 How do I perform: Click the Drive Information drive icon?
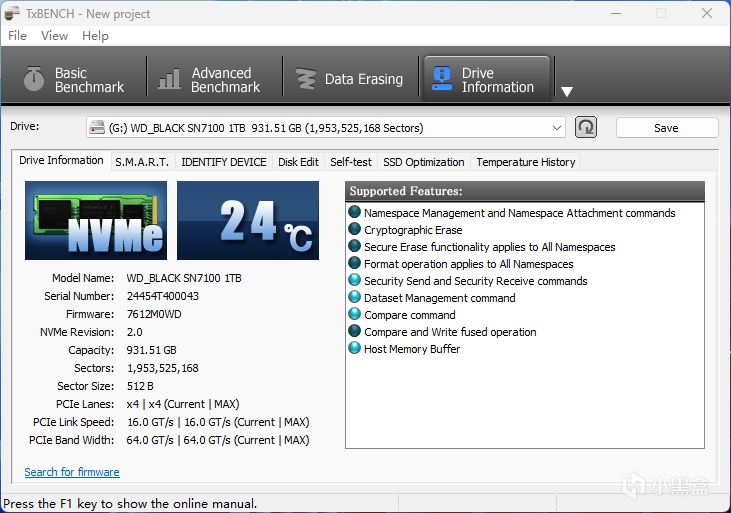click(x=442, y=78)
